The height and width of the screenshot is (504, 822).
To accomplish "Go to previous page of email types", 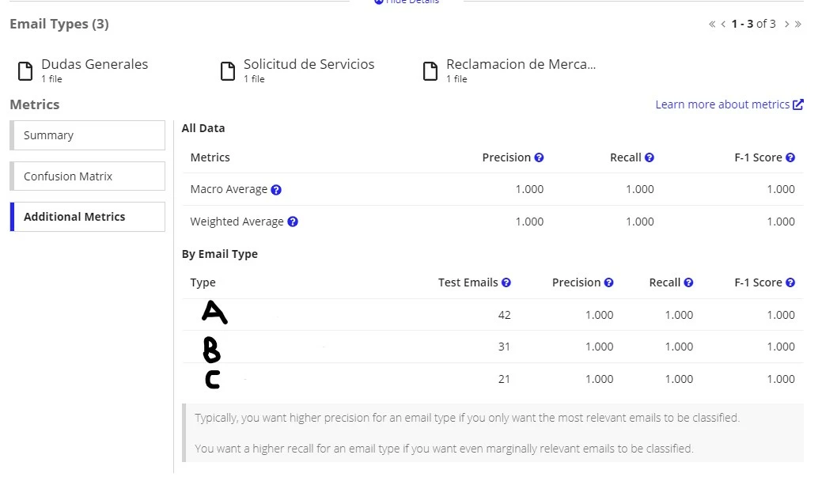I will [x=723, y=24].
